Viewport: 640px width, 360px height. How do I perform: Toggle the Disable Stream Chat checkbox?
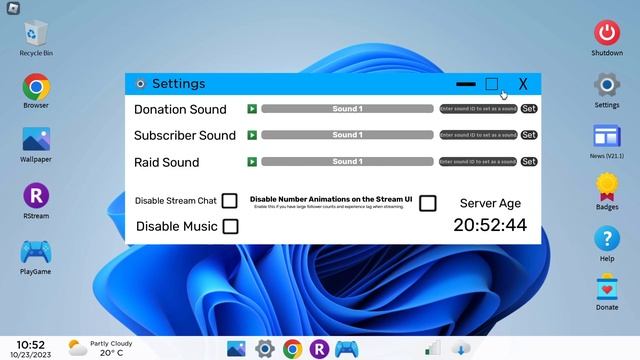229,200
